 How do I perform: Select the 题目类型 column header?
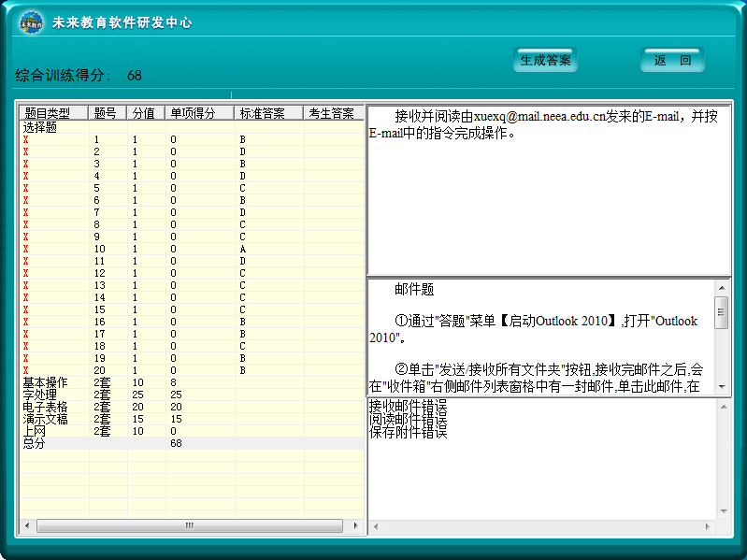[x=54, y=113]
